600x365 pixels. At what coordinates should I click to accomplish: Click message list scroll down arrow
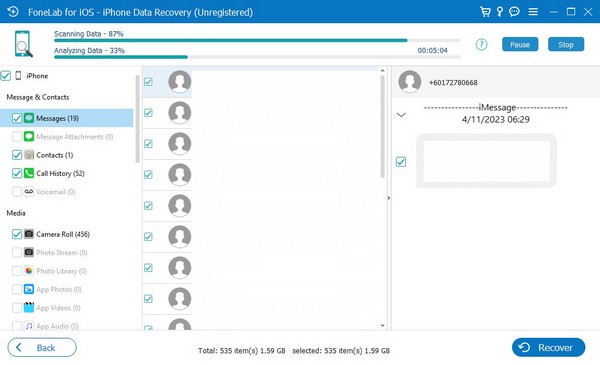point(382,326)
